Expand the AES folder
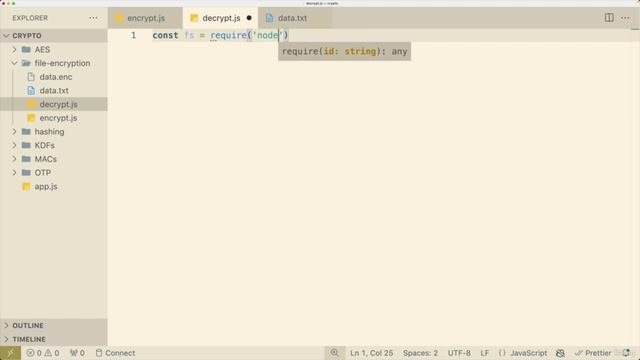Image resolution: width=640 pixels, height=360 pixels. click(53, 49)
